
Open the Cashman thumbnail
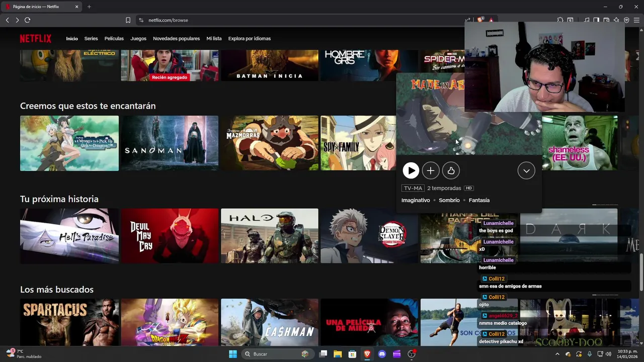(270, 322)
